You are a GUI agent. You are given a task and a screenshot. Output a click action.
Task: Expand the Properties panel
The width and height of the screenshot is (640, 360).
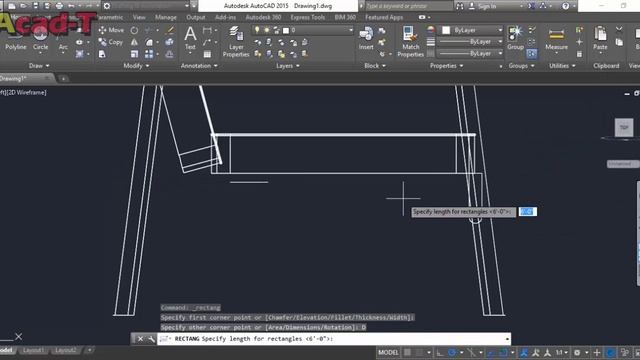tap(447, 66)
